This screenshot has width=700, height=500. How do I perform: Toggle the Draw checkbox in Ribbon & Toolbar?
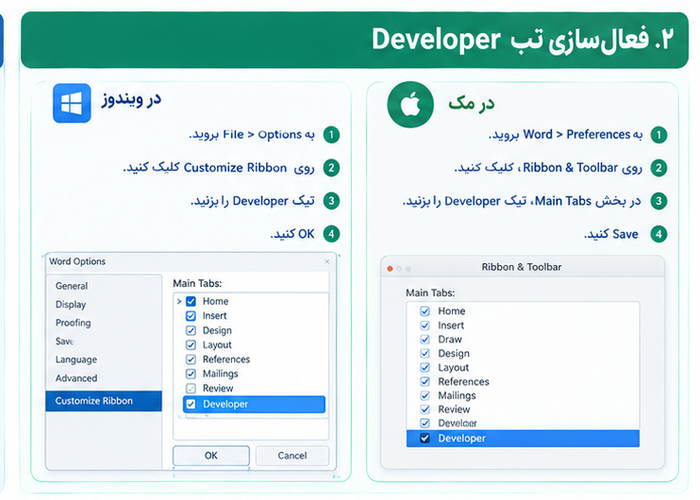point(425,339)
